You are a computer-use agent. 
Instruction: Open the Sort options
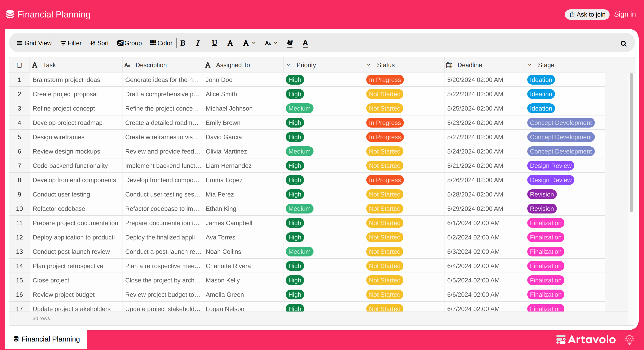pos(100,43)
